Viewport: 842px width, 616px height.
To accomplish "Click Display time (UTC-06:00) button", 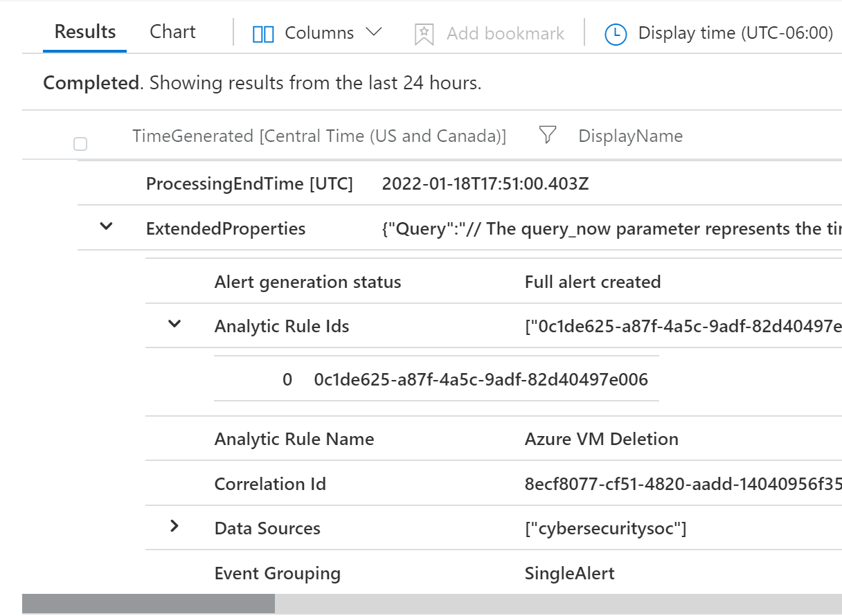I will [735, 33].
